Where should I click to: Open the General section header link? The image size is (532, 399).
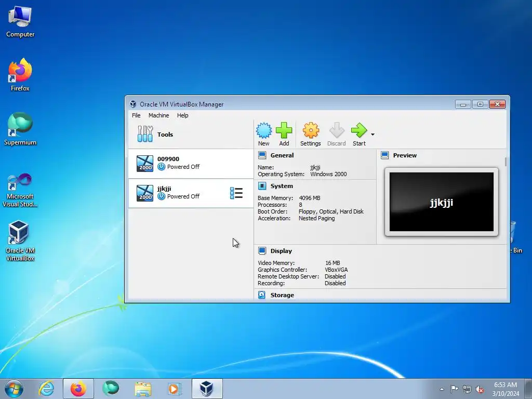[x=282, y=155]
